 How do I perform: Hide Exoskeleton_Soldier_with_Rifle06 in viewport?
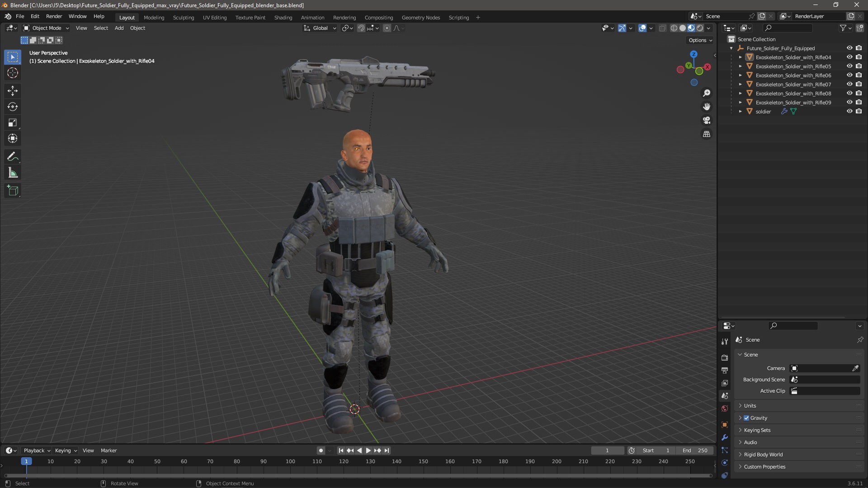tap(849, 75)
